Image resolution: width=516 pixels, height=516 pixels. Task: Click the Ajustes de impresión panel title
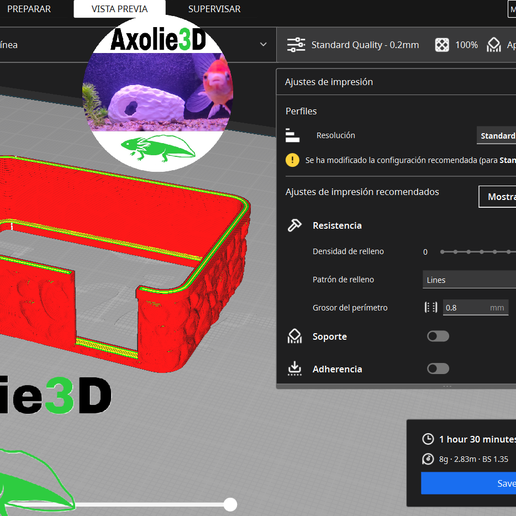(329, 82)
